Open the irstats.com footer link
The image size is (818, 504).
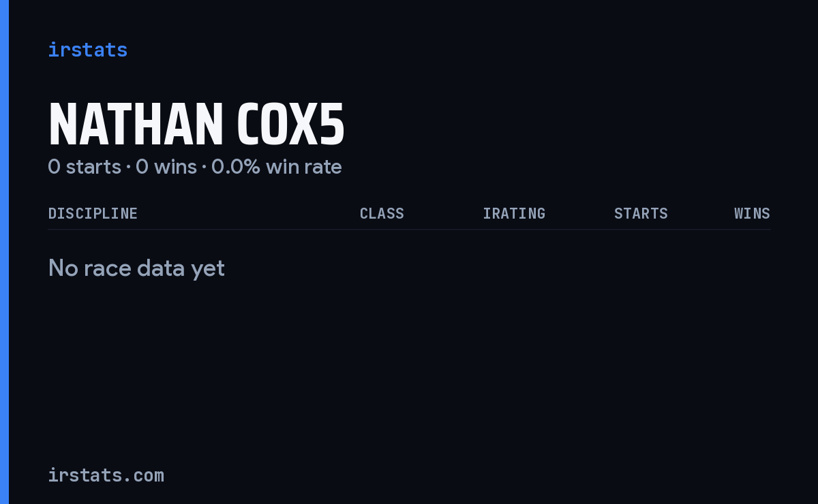tap(106, 475)
